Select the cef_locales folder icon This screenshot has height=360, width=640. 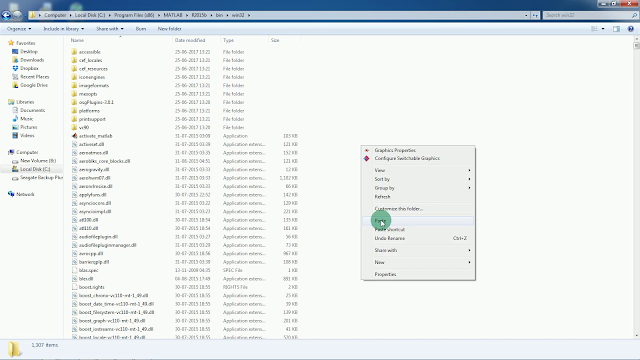tap(74, 60)
